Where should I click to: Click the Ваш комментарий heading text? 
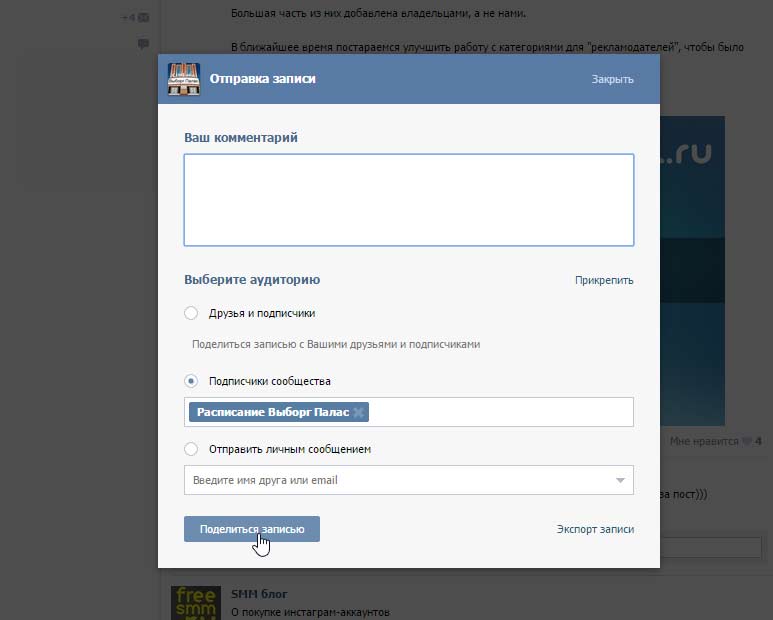coord(241,138)
